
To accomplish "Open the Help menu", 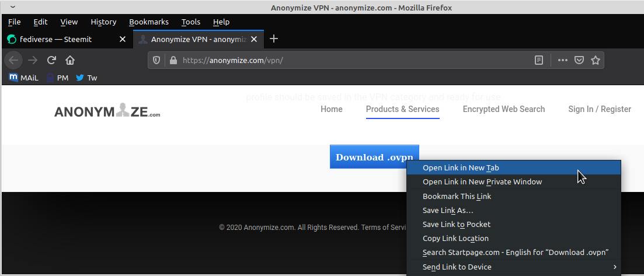I will pos(221,22).
